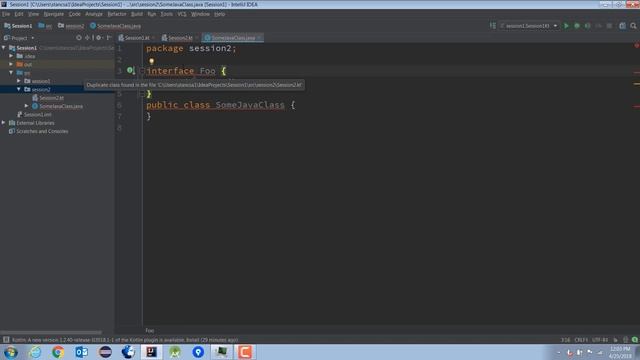
Task: Close the SomeJavaClass.java editor tab
Action: pyautogui.click(x=259, y=38)
